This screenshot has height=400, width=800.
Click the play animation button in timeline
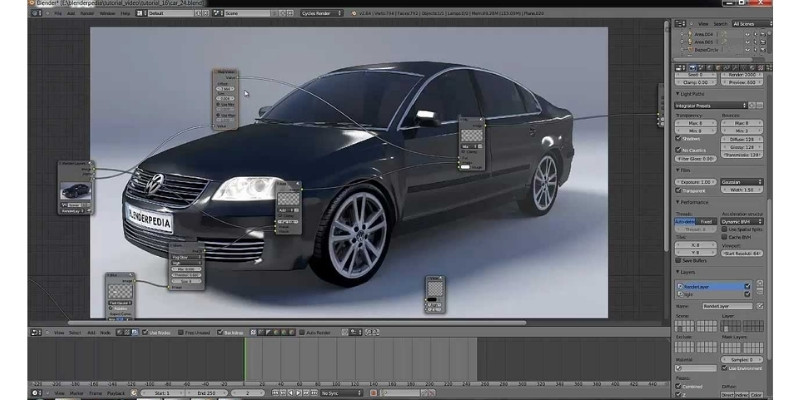[x=299, y=393]
